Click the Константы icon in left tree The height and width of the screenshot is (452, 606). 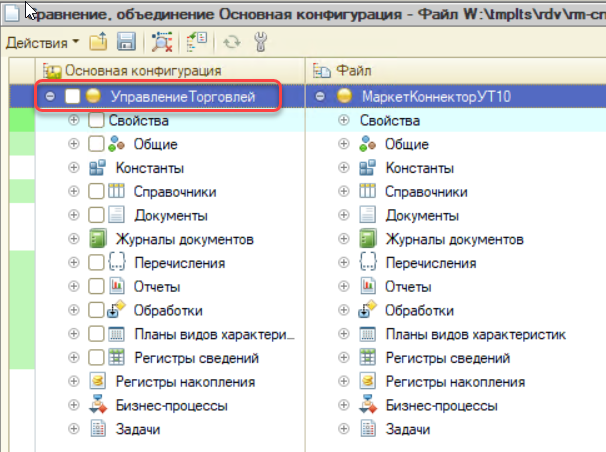click(x=97, y=168)
